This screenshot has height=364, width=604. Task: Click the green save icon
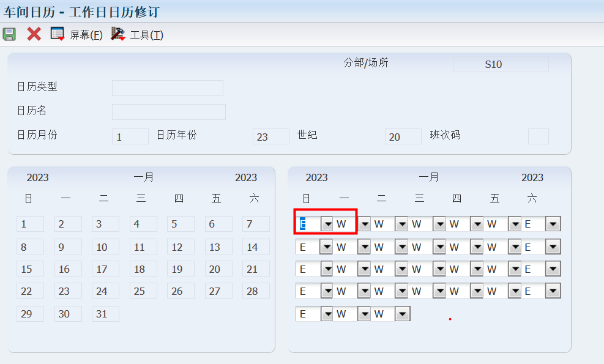pyautogui.click(x=9, y=34)
